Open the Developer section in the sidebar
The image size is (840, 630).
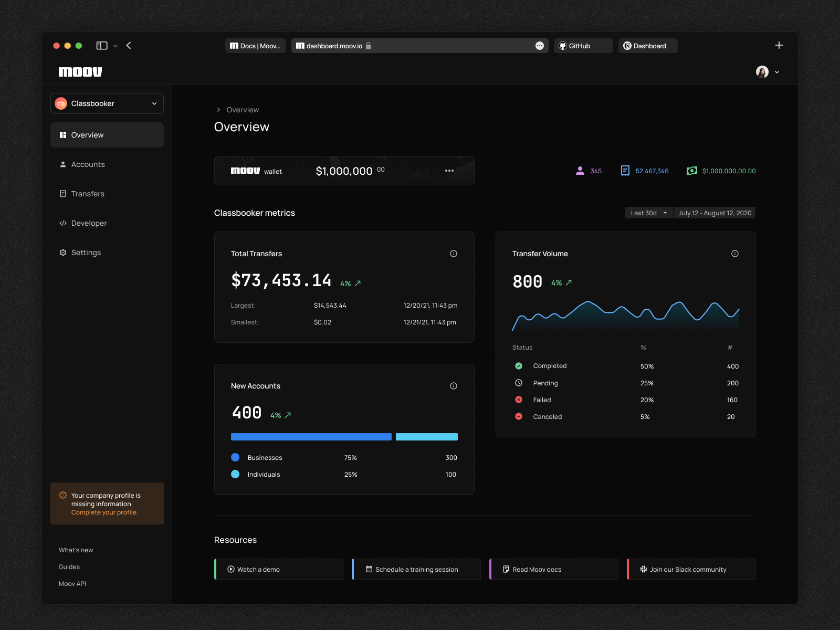coord(88,223)
